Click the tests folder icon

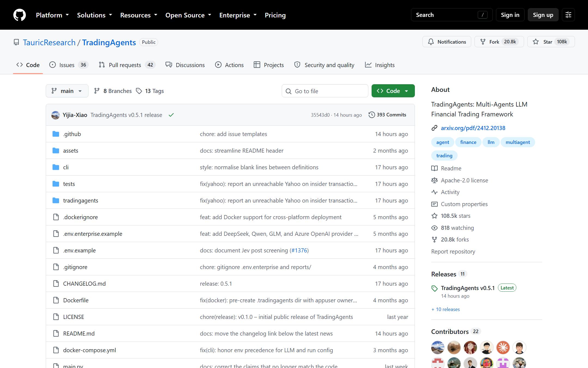point(56,184)
